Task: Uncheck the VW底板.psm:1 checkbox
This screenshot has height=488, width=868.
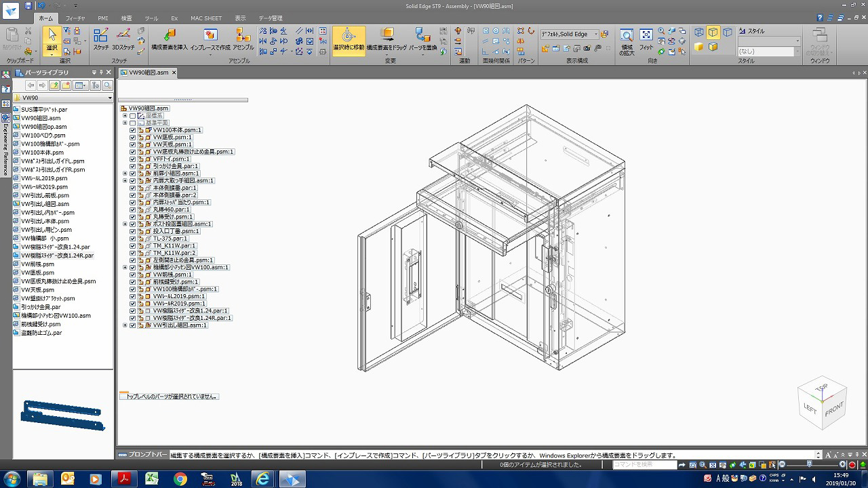Action: coord(133,138)
